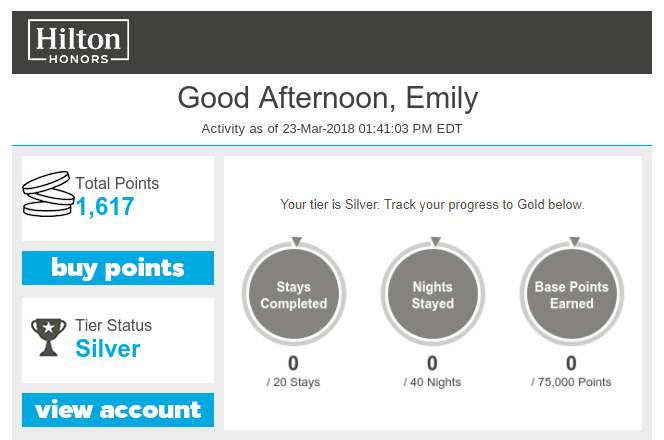The width and height of the screenshot is (664, 440).
Task: Open the view account button
Action: 118,410
